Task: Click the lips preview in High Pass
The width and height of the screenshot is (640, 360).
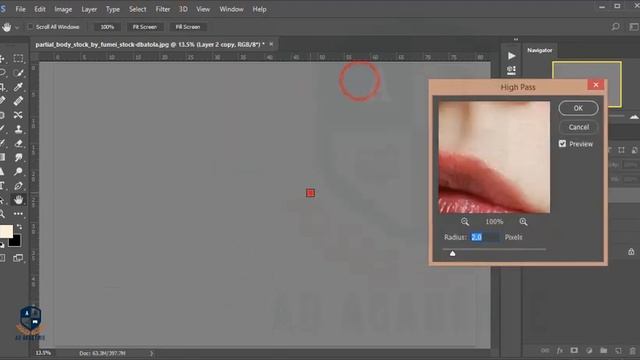Action: (494, 157)
